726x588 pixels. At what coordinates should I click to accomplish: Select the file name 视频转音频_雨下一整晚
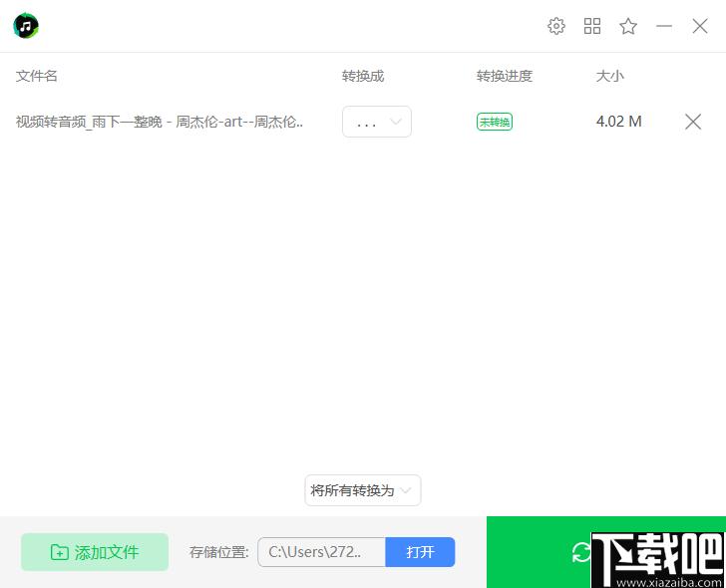point(160,122)
